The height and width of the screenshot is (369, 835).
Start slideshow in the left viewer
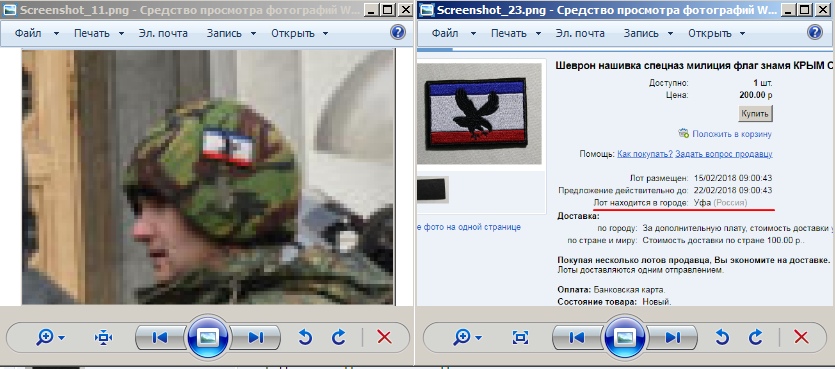coord(208,337)
